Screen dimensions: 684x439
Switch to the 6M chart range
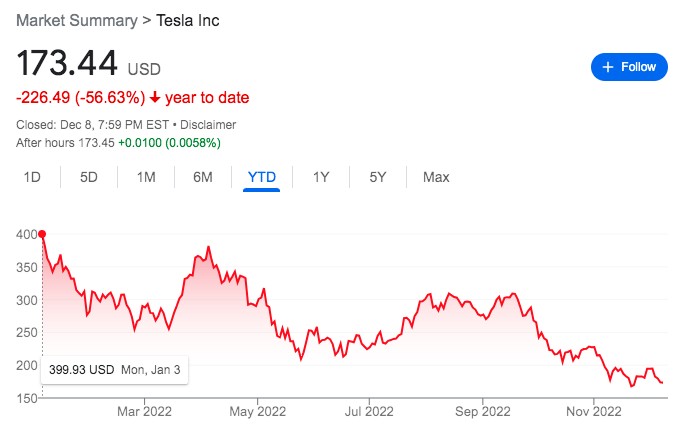(x=203, y=177)
